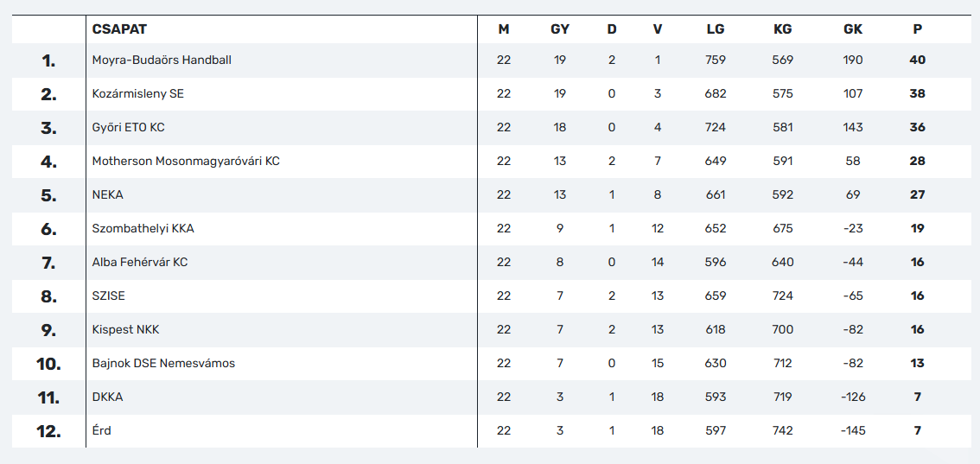Click the LG goals-scored column header
This screenshot has height=464, width=980.
point(716,29)
